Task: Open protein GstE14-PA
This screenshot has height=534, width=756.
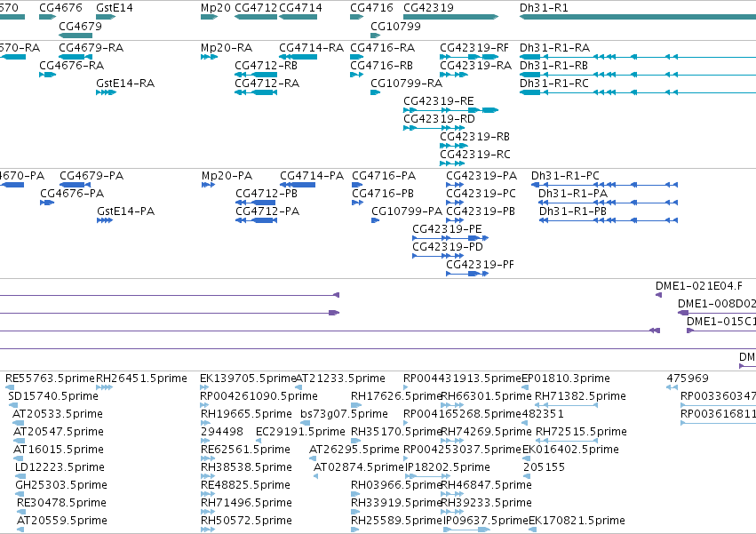Action: click(126, 211)
